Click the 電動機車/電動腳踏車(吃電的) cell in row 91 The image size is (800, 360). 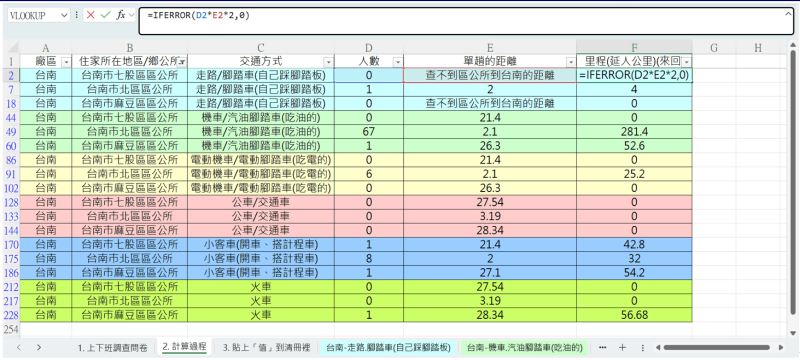pyautogui.click(x=261, y=174)
